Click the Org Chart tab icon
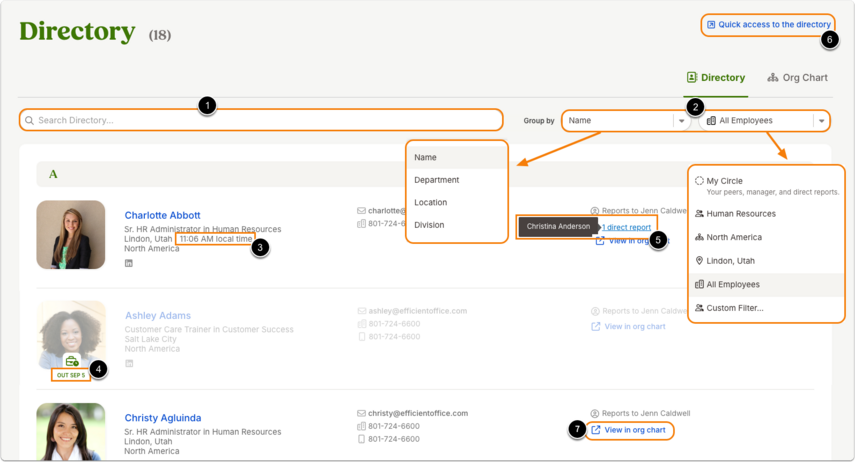855x462 pixels. pos(773,77)
